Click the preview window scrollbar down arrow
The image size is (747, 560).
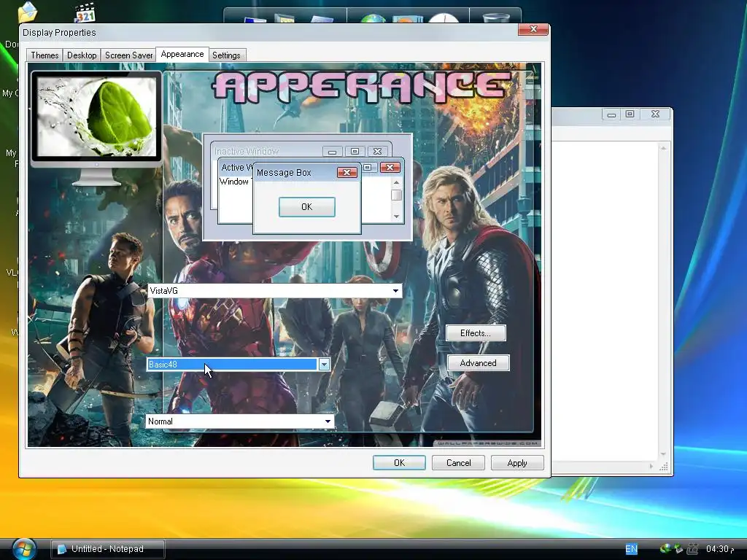396,217
